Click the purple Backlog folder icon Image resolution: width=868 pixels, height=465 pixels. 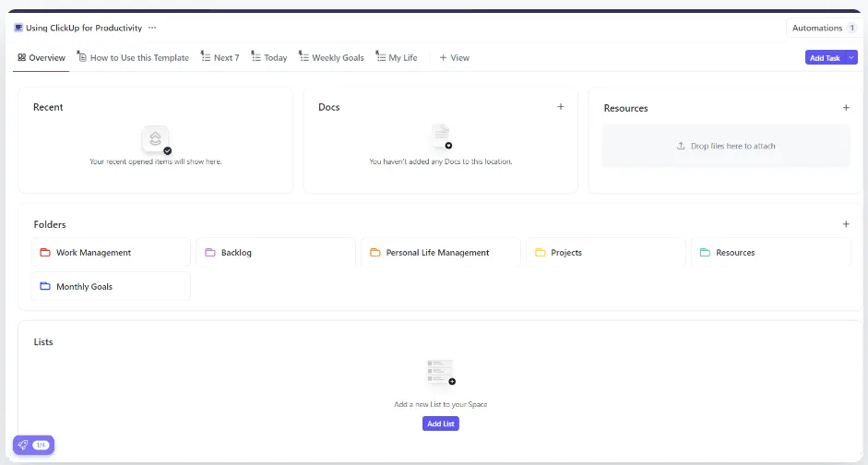point(210,253)
